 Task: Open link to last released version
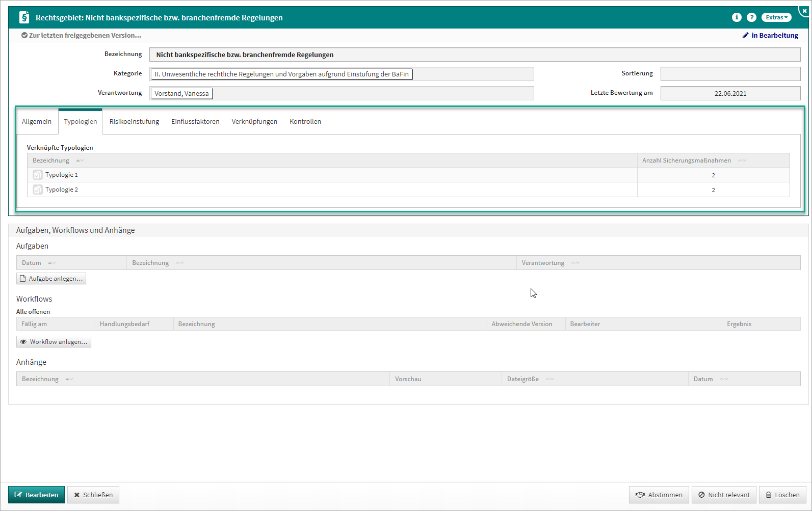tap(82, 35)
